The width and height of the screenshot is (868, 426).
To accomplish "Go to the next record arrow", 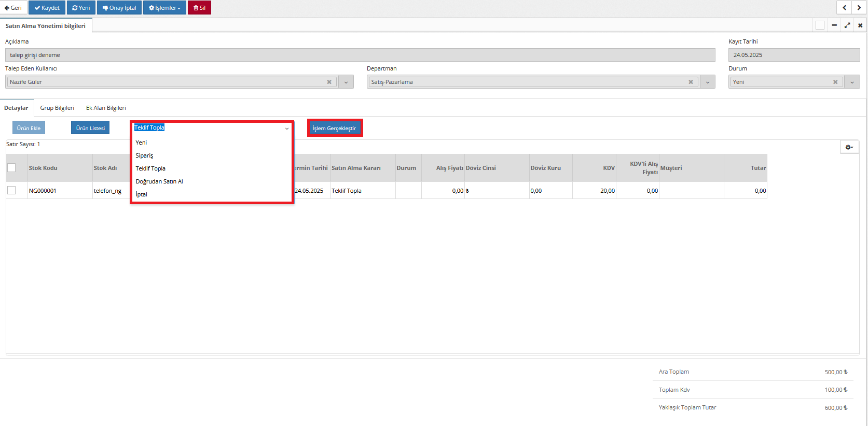I will (859, 7).
